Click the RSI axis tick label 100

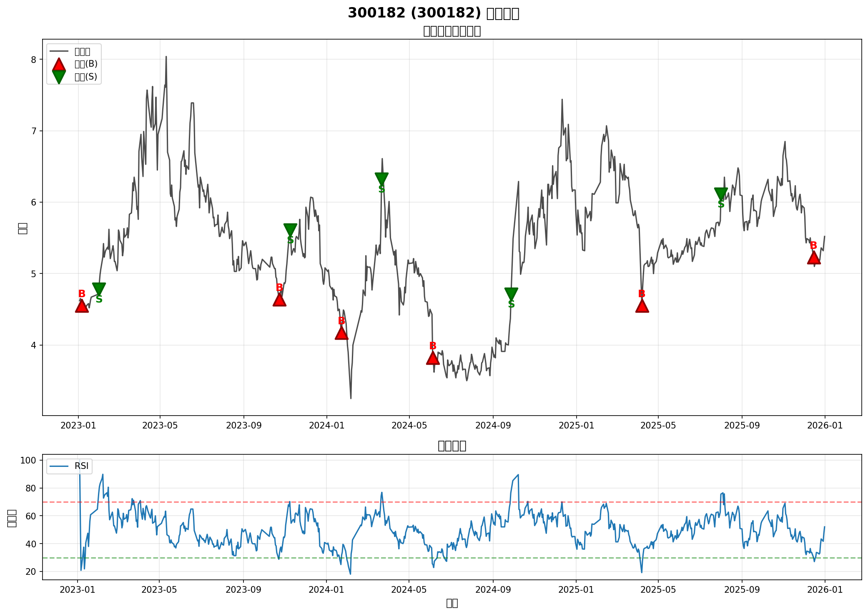(28, 461)
